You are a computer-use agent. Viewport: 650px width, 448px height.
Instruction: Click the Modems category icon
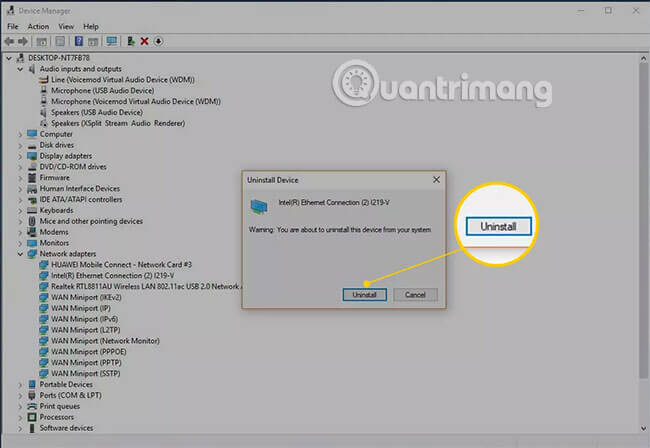click(32, 232)
